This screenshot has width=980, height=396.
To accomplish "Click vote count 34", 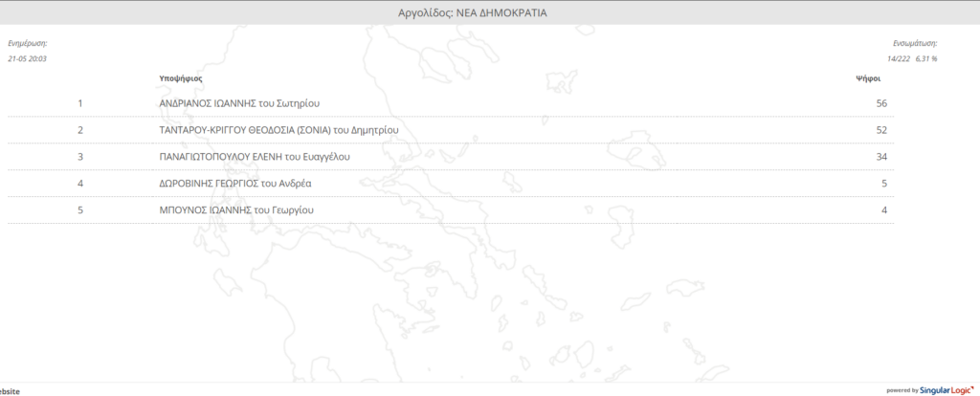I will click(x=881, y=157).
